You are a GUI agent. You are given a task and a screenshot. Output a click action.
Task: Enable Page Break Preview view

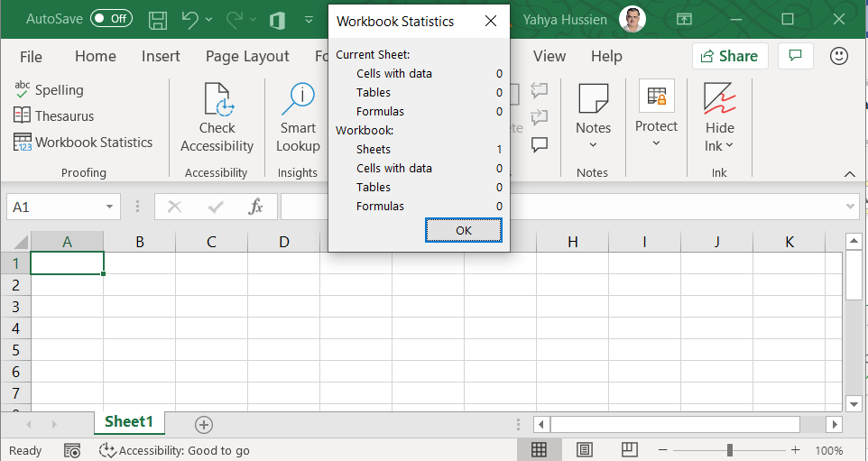point(630,449)
